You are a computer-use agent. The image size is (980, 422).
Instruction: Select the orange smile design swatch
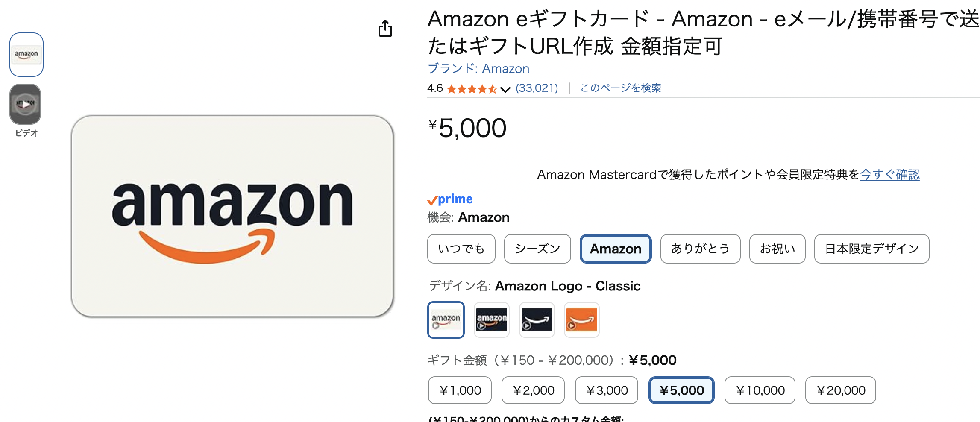(581, 320)
